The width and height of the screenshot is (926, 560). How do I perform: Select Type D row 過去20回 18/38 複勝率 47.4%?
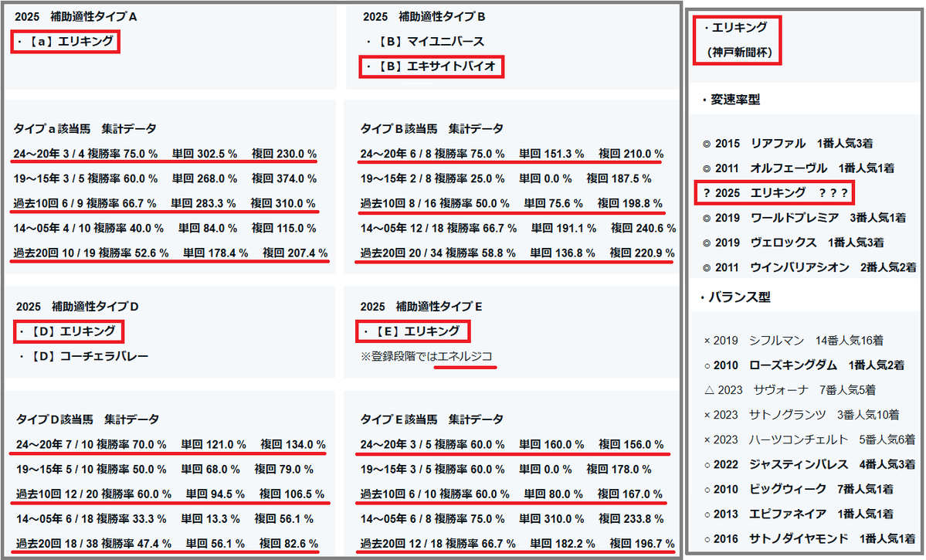(x=167, y=544)
